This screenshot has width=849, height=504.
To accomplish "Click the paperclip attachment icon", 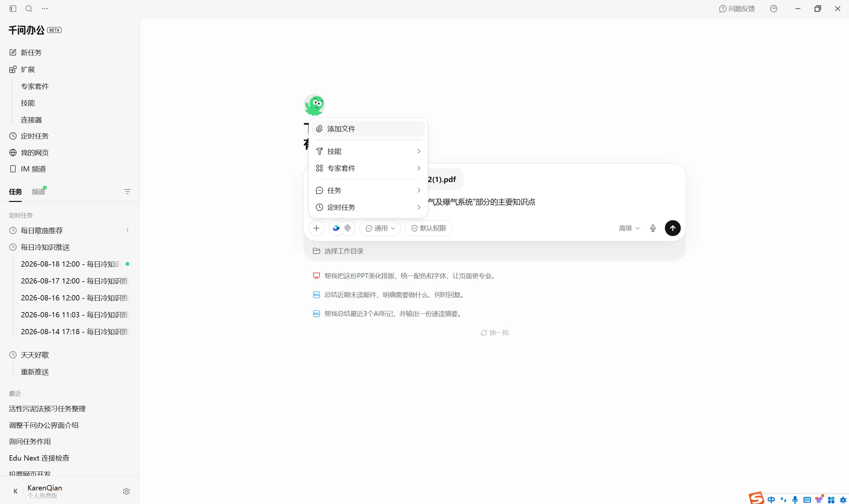I will point(348,228).
